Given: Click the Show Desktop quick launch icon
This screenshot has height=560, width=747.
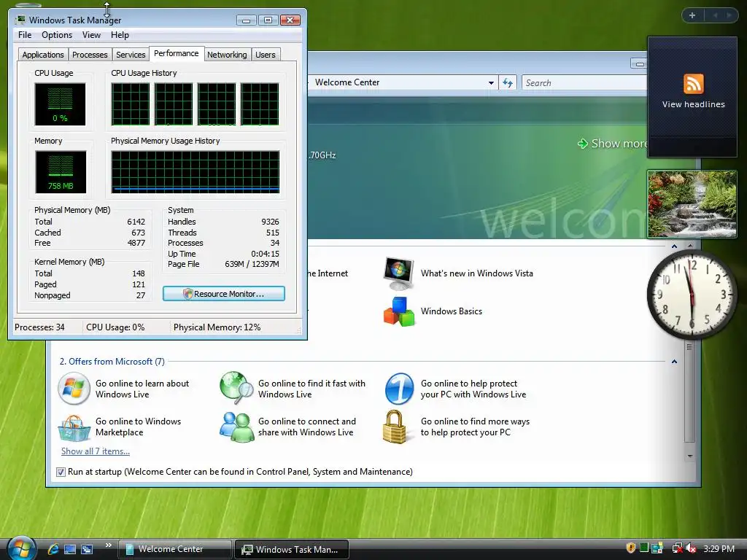Looking at the screenshot, I should [x=70, y=549].
